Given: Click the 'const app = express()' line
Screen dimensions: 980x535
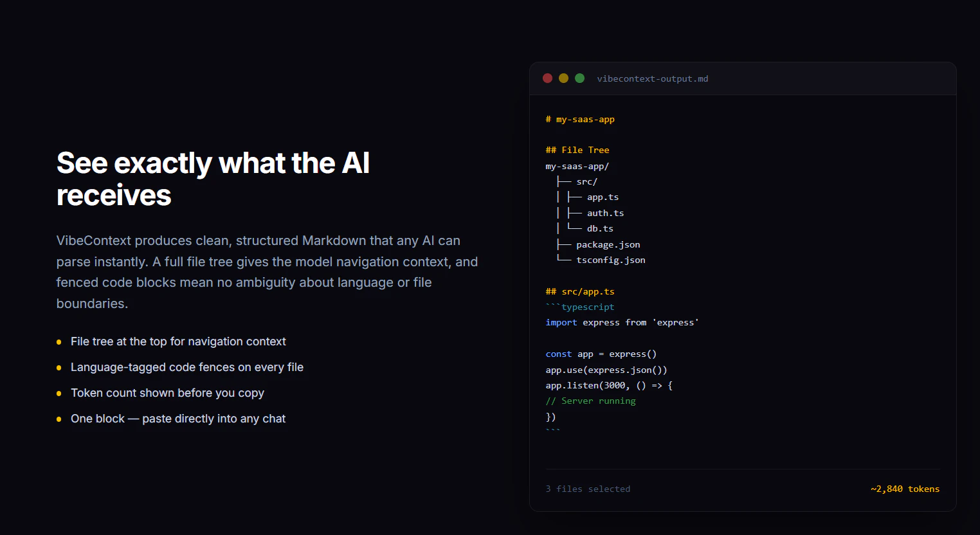Looking at the screenshot, I should [x=601, y=354].
